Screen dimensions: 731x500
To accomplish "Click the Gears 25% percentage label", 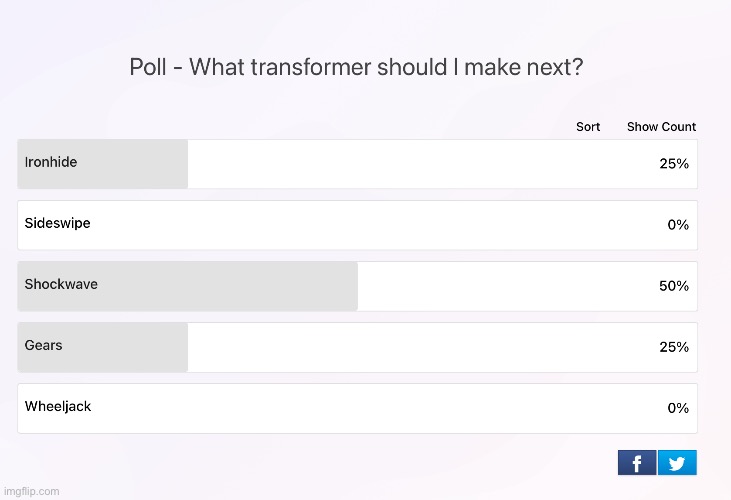I will point(674,347).
